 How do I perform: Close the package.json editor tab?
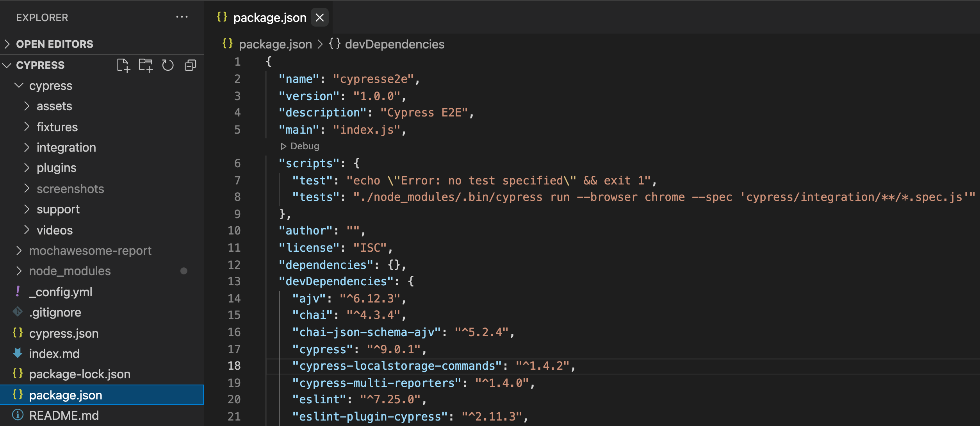click(x=320, y=18)
